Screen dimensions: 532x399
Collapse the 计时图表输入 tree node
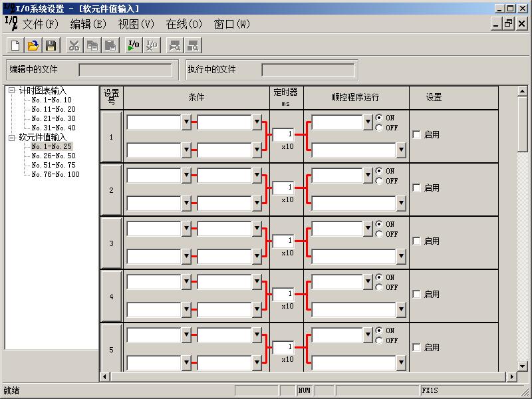click(11, 90)
